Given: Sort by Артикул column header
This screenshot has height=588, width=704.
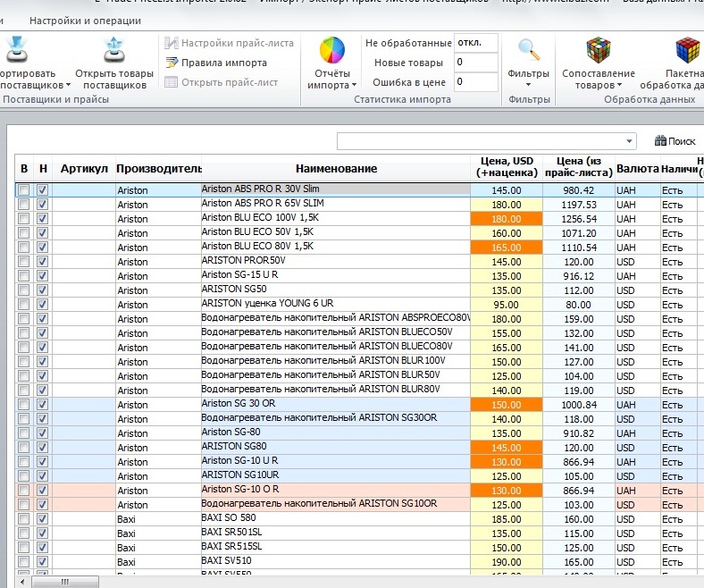Looking at the screenshot, I should (x=84, y=169).
